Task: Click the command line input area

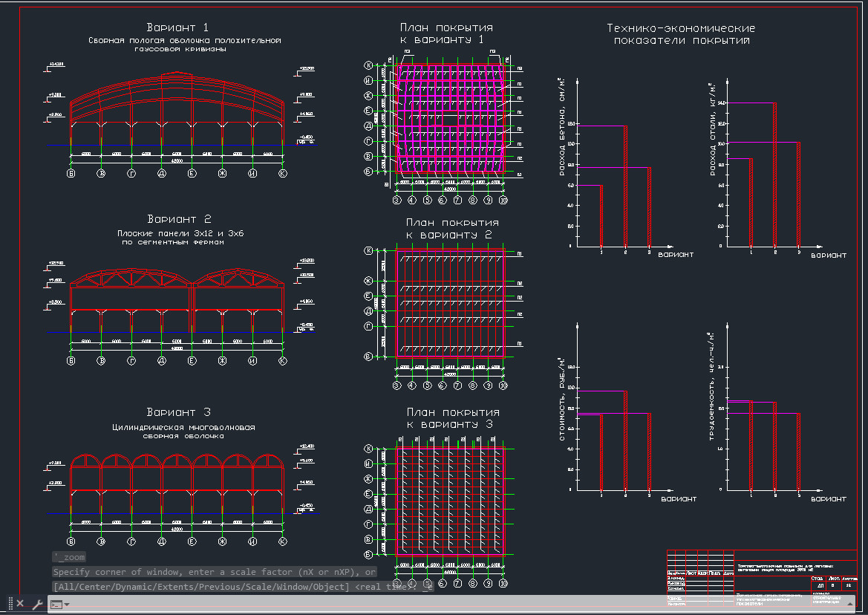Action: [446, 604]
